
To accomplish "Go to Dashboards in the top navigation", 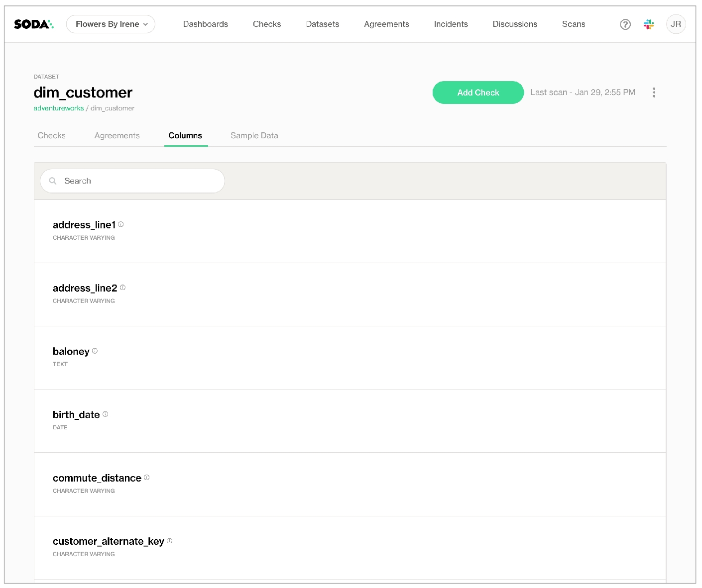I will tap(205, 24).
